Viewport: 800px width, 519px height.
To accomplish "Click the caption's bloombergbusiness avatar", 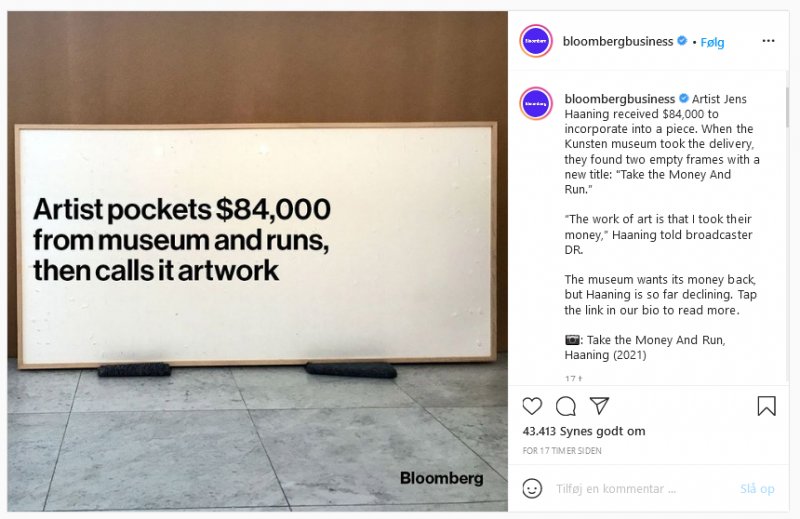I will coord(536,104).
